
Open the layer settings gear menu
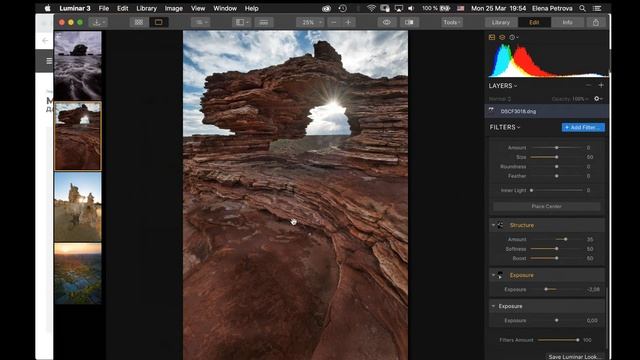[598, 99]
